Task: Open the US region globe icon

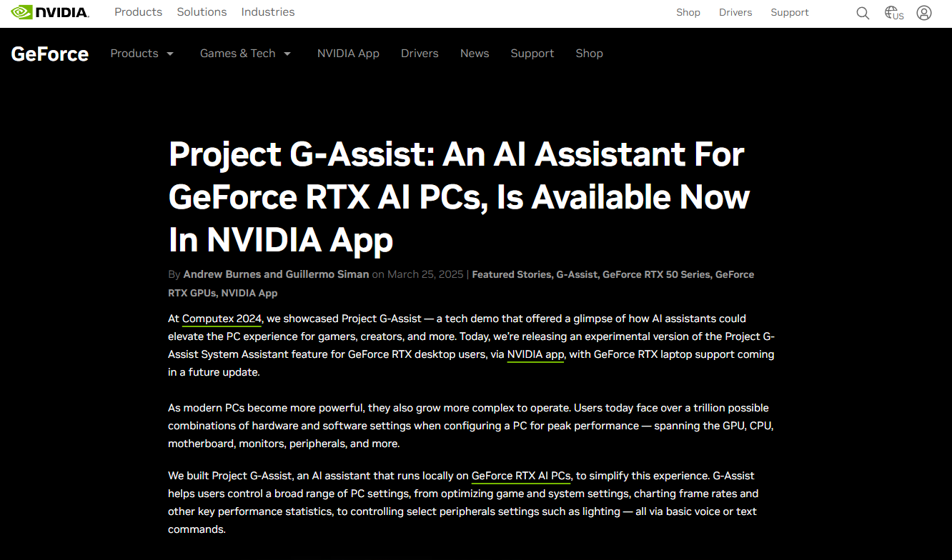Action: (x=893, y=13)
